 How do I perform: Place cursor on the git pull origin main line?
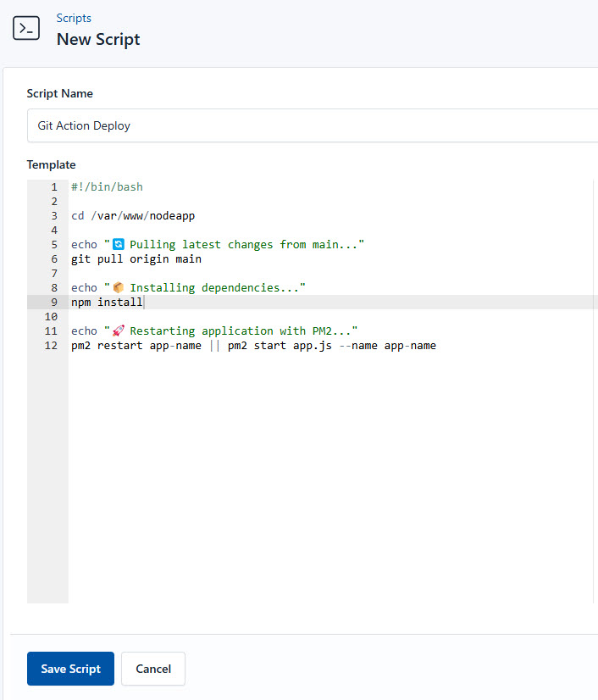click(x=136, y=258)
